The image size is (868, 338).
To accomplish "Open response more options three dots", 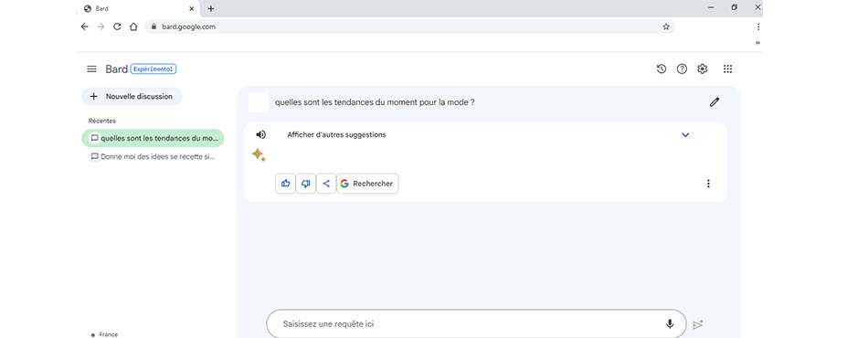I will 708,184.
